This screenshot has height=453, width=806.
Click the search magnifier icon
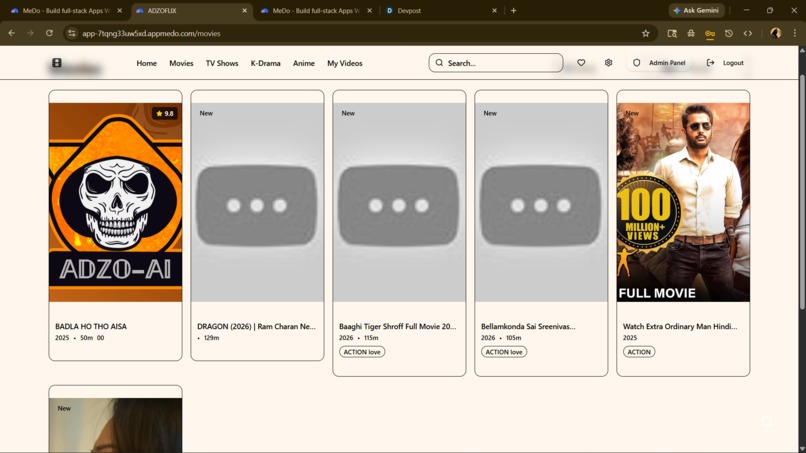point(439,63)
